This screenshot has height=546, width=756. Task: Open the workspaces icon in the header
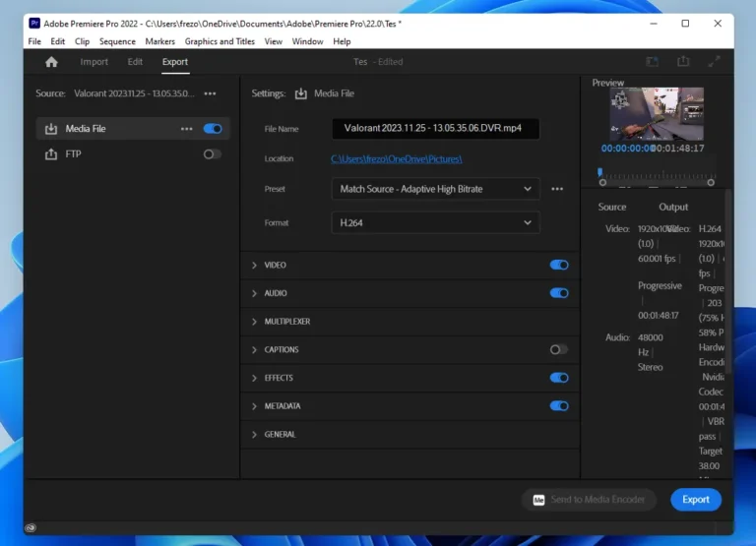point(652,61)
